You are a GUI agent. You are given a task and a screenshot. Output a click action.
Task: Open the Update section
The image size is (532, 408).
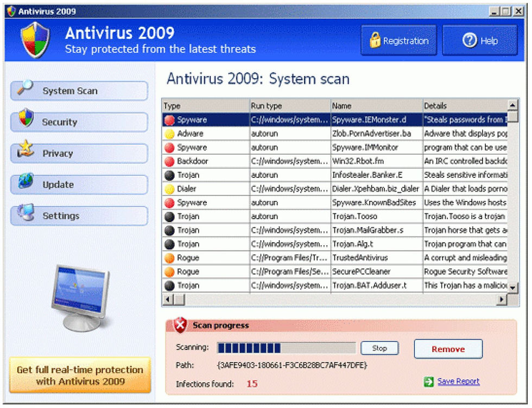79,184
